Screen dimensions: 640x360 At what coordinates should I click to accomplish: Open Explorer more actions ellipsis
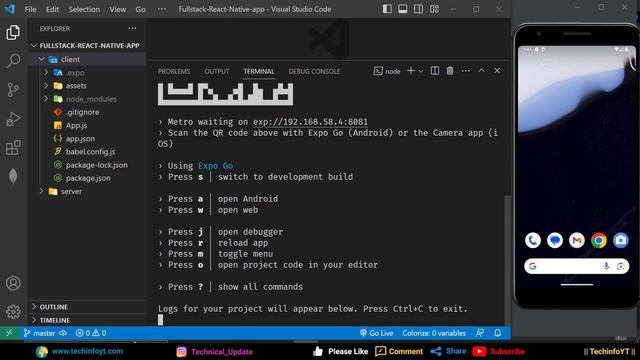click(x=132, y=28)
